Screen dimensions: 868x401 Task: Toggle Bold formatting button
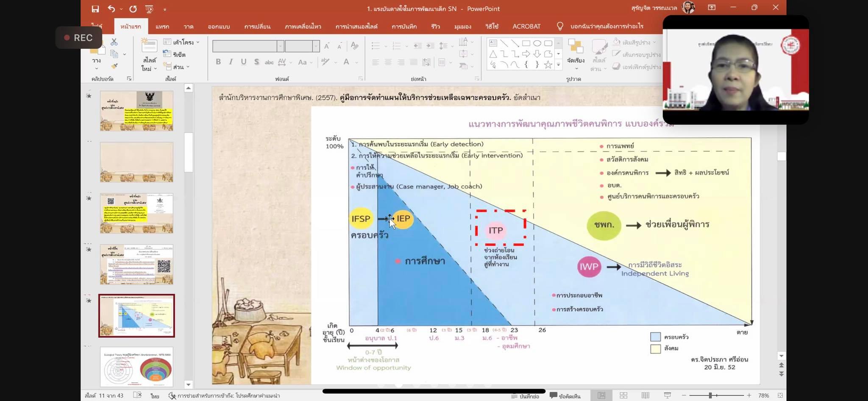[x=218, y=62]
